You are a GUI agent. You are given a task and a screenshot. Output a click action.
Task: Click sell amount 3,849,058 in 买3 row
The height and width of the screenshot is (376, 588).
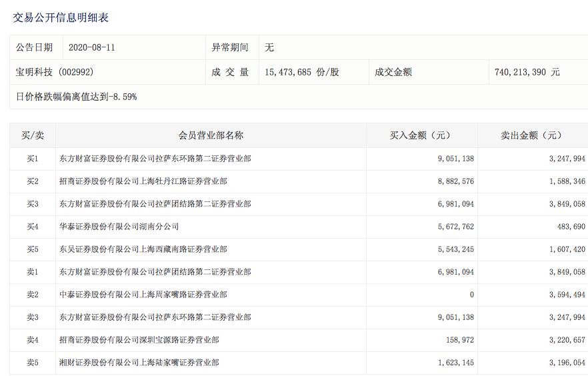click(567, 204)
